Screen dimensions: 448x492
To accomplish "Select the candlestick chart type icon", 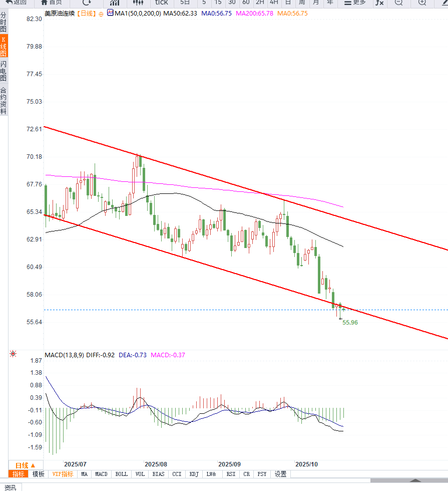I will point(138,3).
